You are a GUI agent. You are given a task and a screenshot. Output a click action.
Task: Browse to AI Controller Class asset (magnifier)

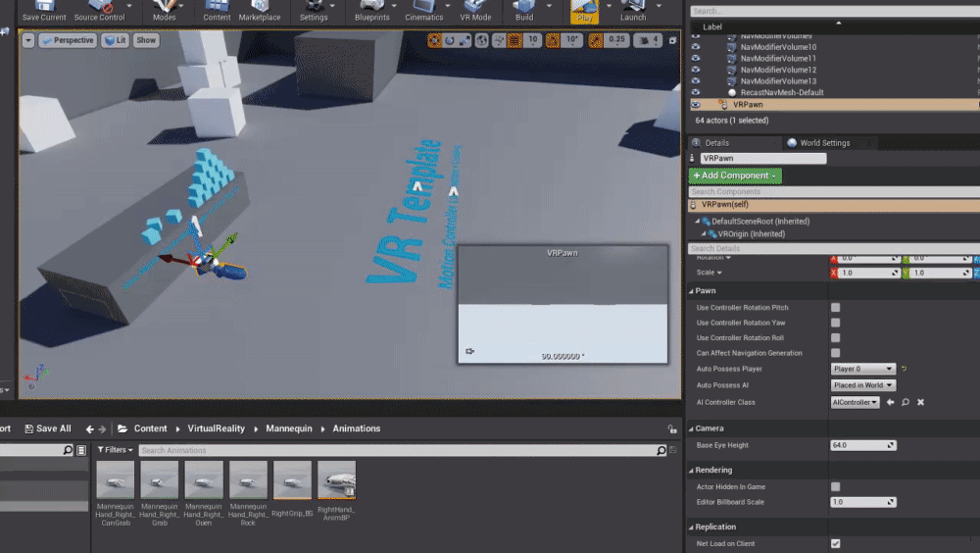pyautogui.click(x=905, y=402)
